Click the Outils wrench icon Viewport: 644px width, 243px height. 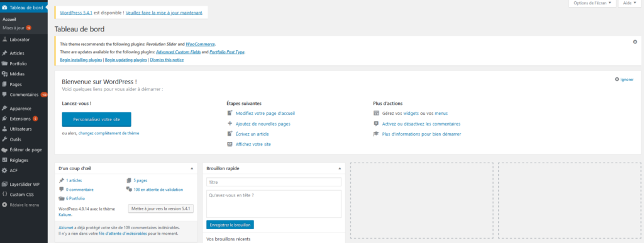point(4,139)
